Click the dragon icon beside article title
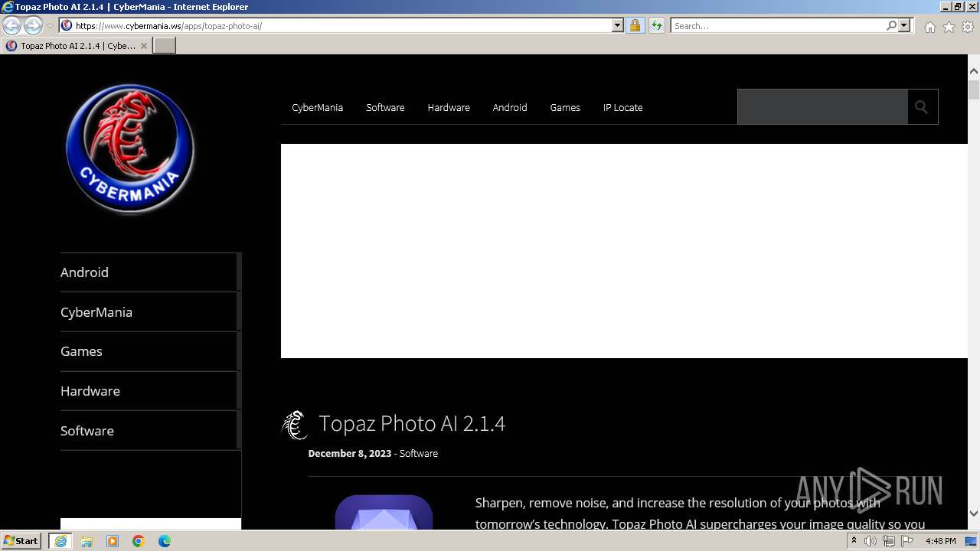 point(295,425)
